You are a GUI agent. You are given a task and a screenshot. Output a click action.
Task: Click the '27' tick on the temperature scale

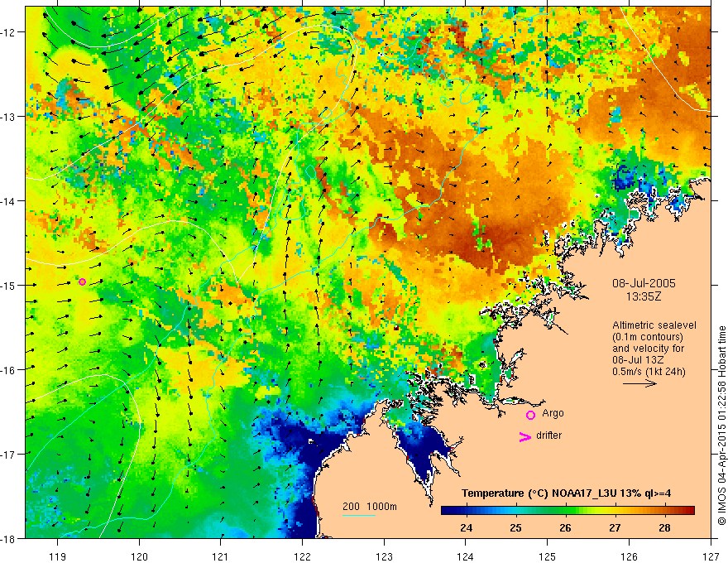pyautogui.click(x=615, y=527)
